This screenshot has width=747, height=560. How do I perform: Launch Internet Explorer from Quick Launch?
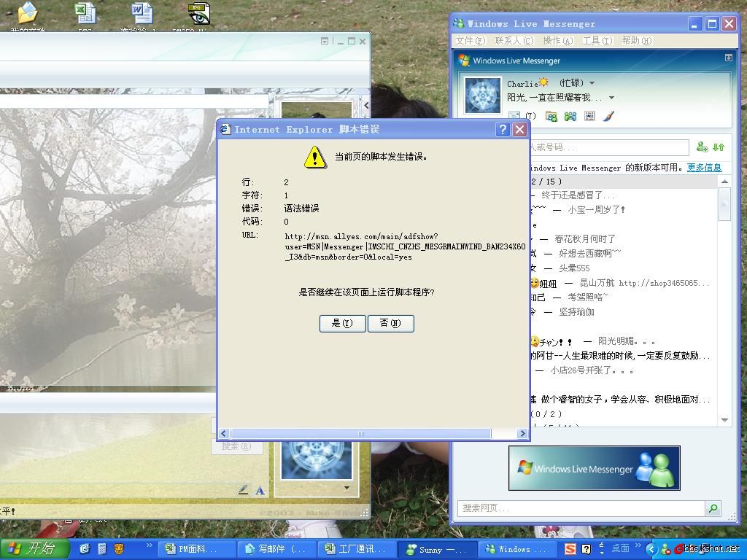tap(85, 549)
